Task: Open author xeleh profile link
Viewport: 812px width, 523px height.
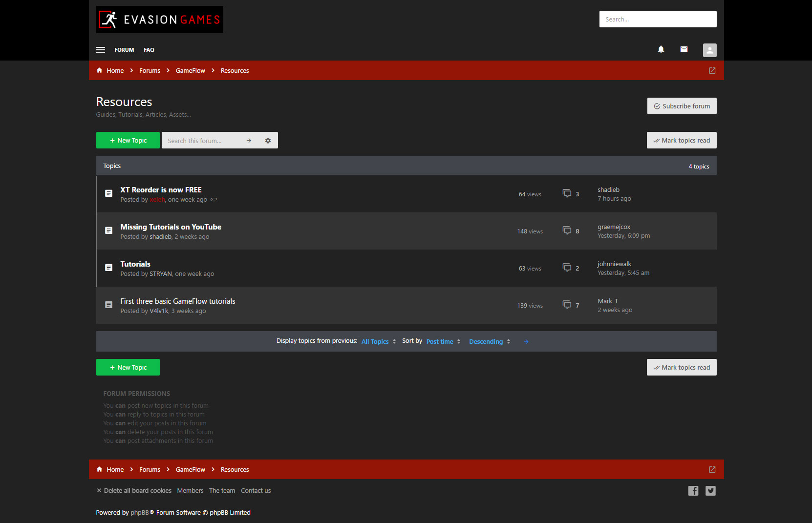Action: click(157, 200)
